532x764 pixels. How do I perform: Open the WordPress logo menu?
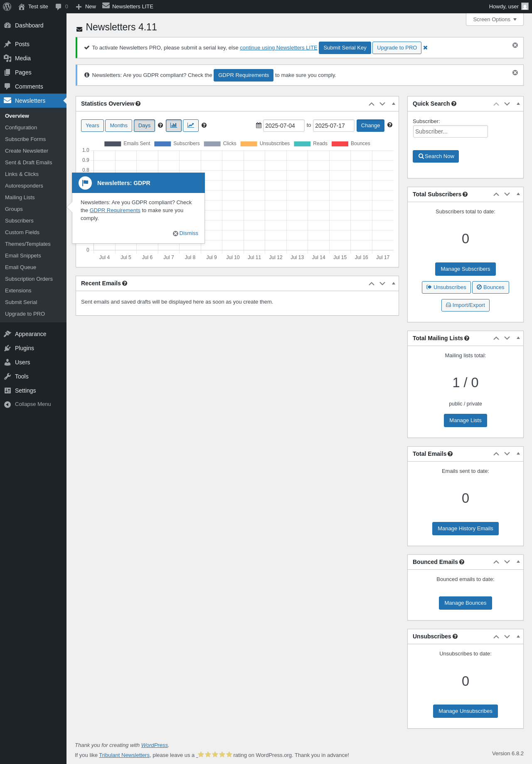click(7, 6)
